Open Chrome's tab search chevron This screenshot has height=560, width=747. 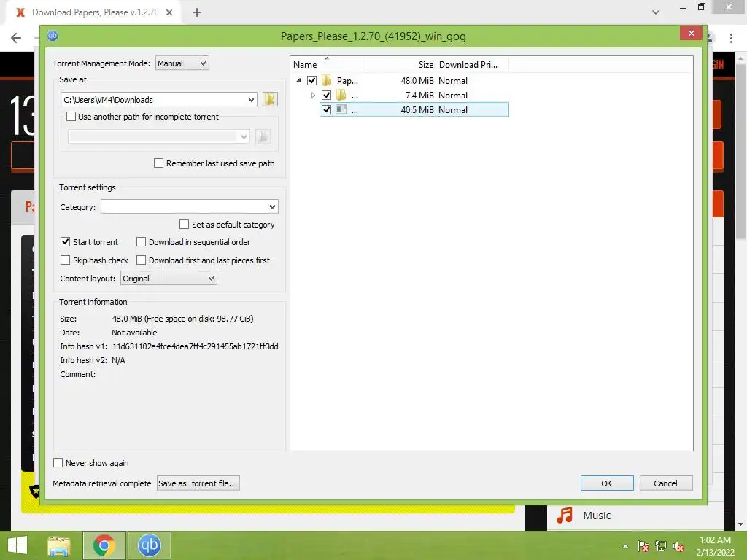point(656,12)
